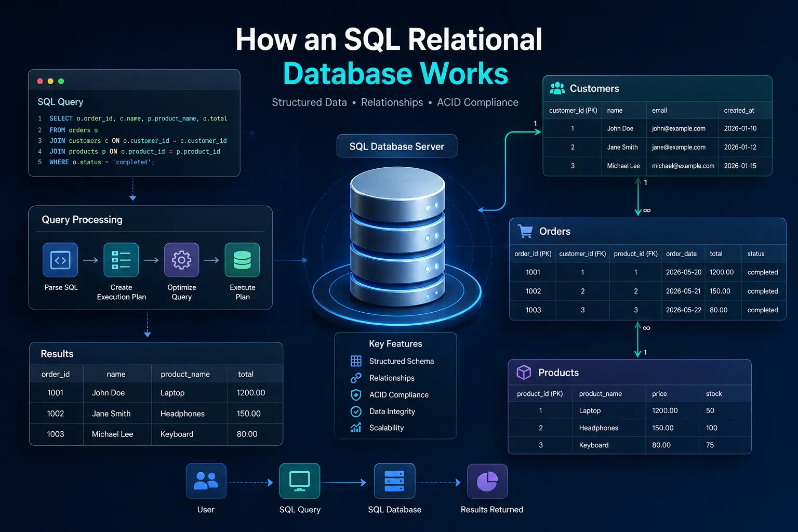Click the JOIN customers code line
This screenshot has height=532, width=798.
[x=138, y=141]
